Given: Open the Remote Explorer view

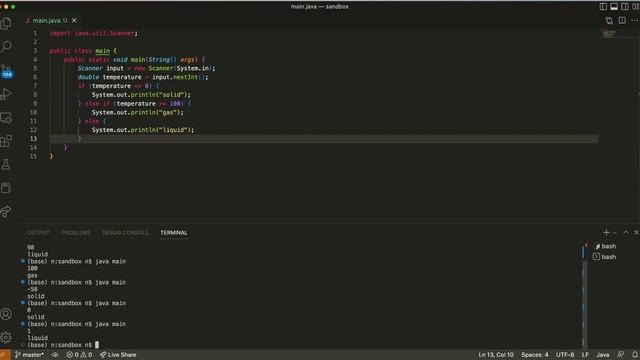Looking at the screenshot, I should click(6, 118).
